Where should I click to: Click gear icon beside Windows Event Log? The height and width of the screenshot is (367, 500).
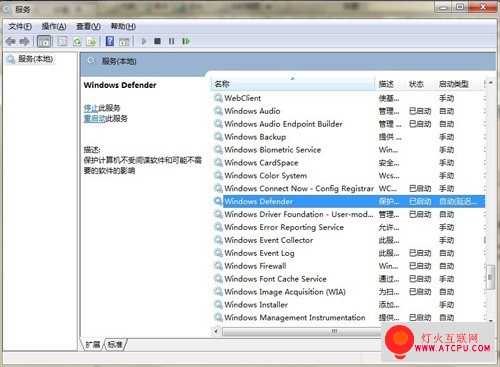218,253
